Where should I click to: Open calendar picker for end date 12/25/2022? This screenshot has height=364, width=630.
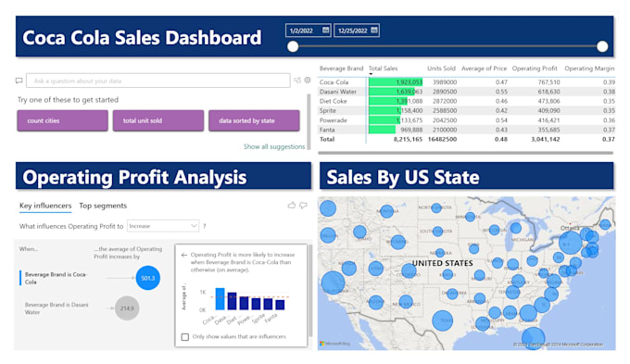point(373,31)
